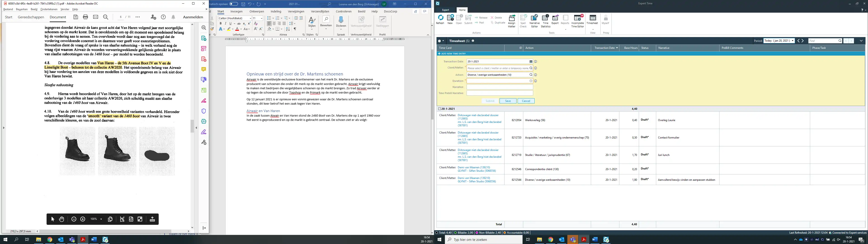This screenshot has width=868, height=244.
Task: Click the Export icon in Tools group
Action: 555,19
